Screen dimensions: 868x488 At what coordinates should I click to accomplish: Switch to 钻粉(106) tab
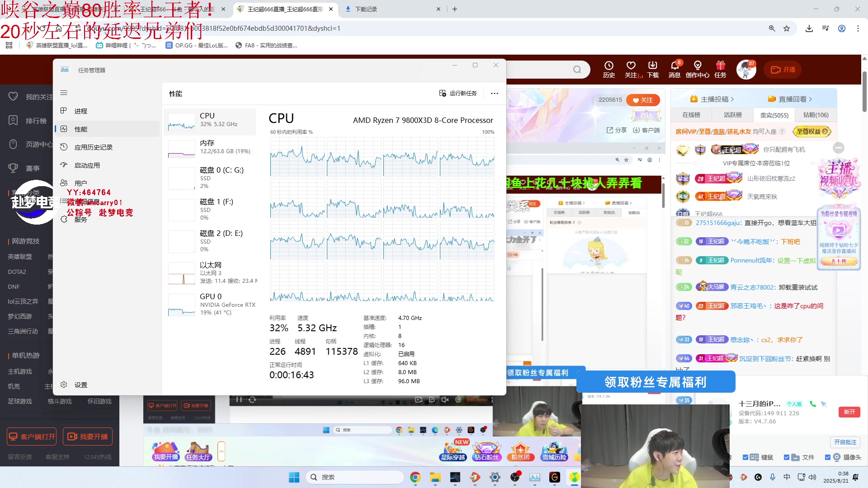pos(816,115)
